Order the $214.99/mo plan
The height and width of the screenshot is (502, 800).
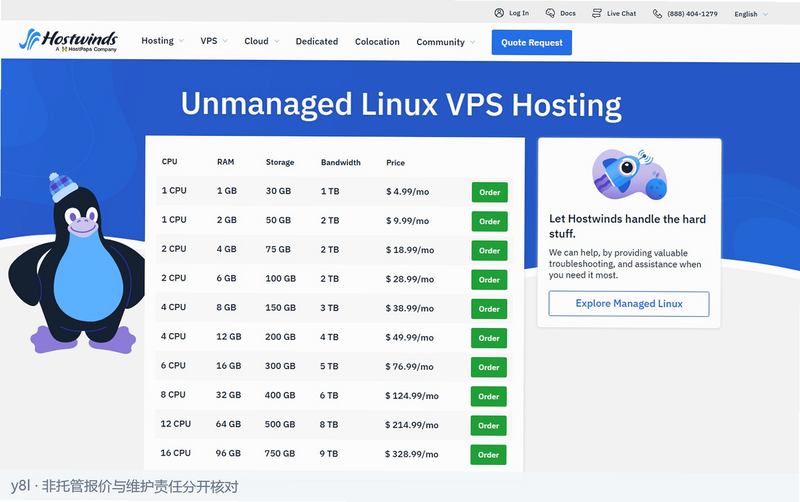(488, 425)
